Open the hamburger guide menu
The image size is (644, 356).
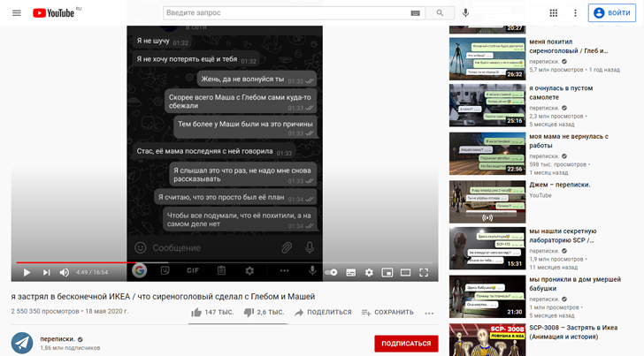click(x=16, y=13)
